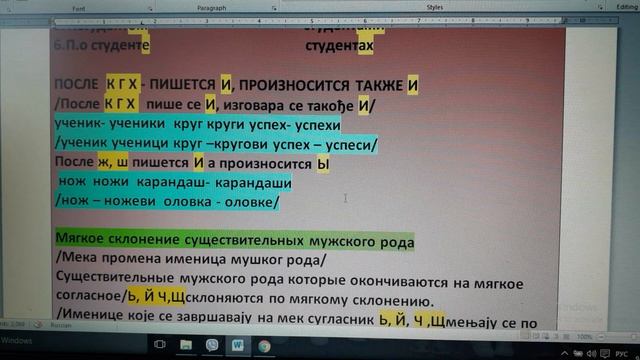This screenshot has width=640, height=360.
Task: Open the Viber app on the taskbar
Action: 212,345
